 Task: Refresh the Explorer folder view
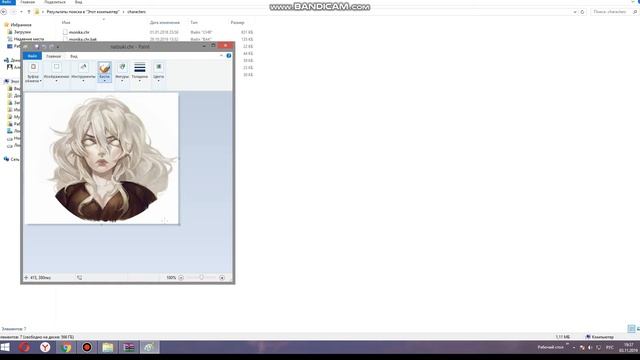pyautogui.click(x=582, y=12)
